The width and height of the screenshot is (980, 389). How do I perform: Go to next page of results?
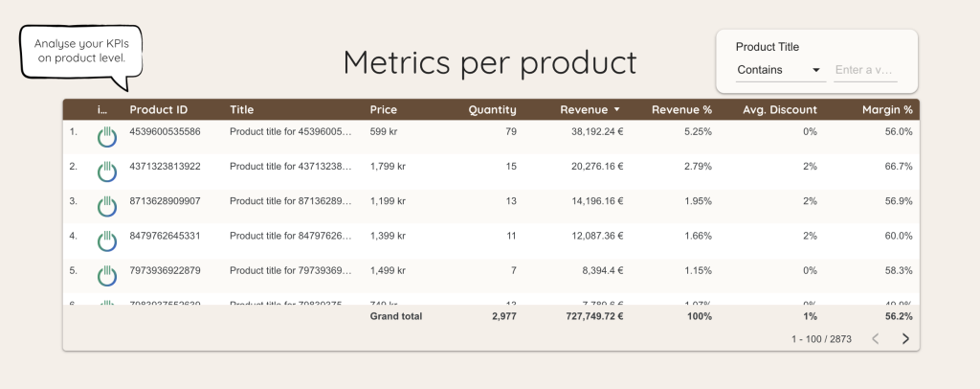click(x=905, y=338)
